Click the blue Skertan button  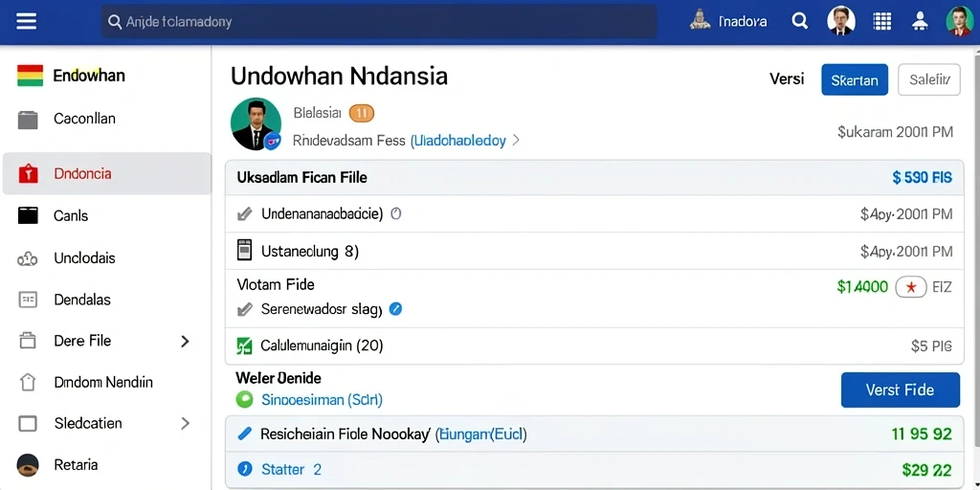tap(855, 80)
